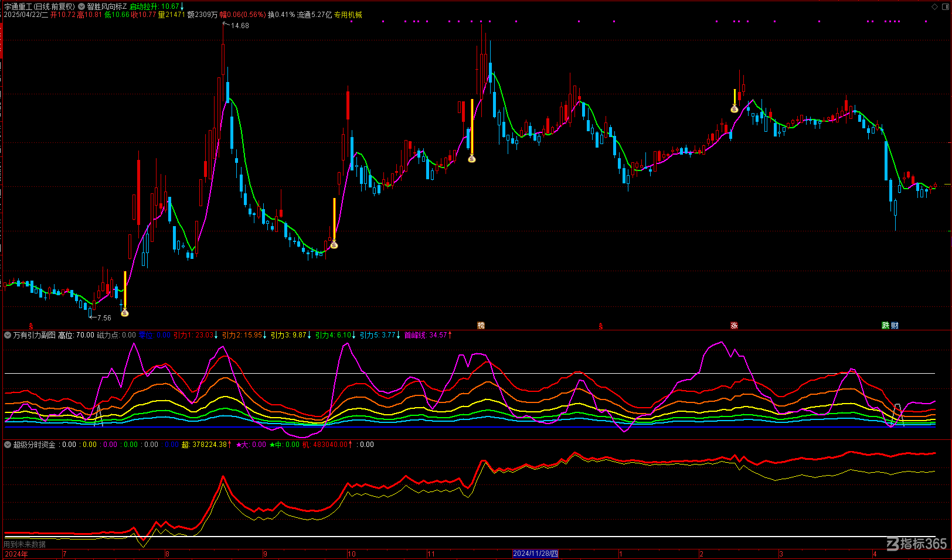Open the 跌 info marker

pyautogui.click(x=886, y=326)
